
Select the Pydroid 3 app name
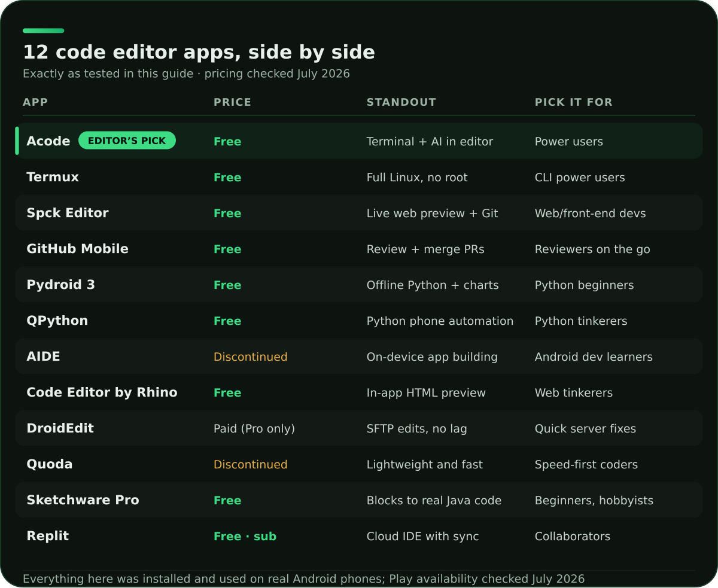60,285
